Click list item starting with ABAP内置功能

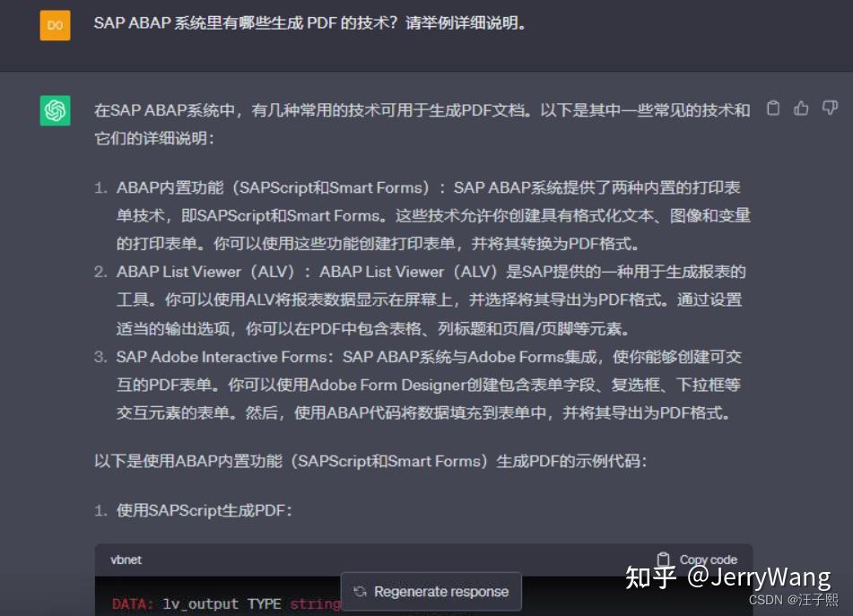click(x=433, y=215)
